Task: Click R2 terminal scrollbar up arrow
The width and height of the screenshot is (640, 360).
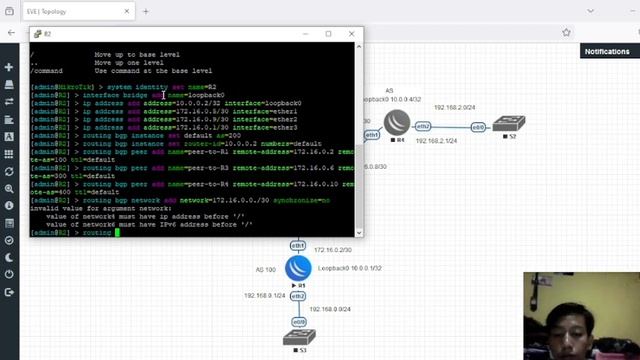Action: pyautogui.click(x=359, y=47)
